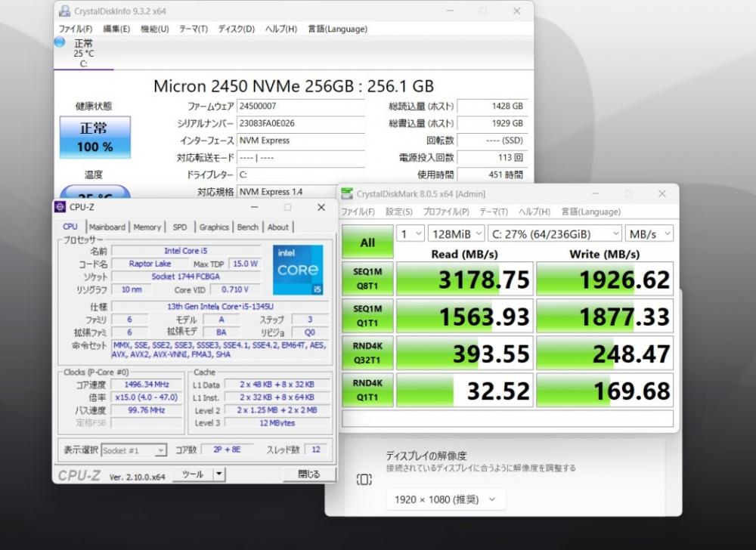Click the temperature indicator button in CrystalDiskInfo
This screenshot has width=756, height=550.
(95, 193)
